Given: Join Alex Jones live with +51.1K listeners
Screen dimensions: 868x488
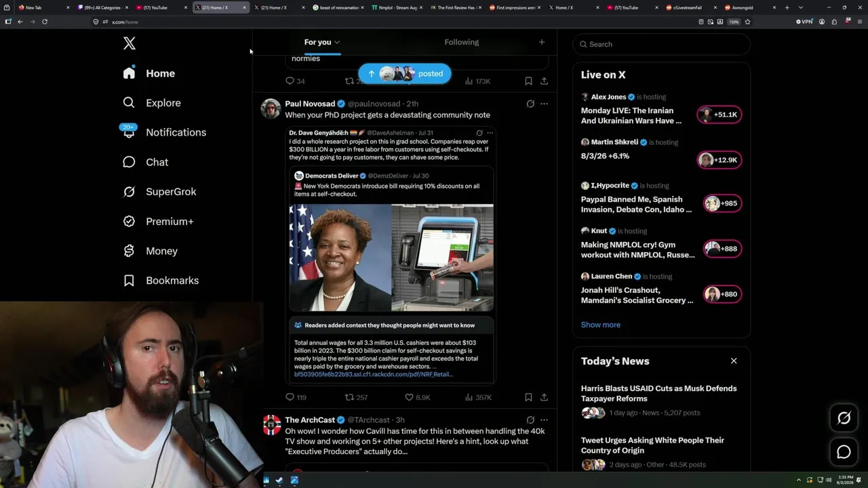Looking at the screenshot, I should click(x=719, y=115).
